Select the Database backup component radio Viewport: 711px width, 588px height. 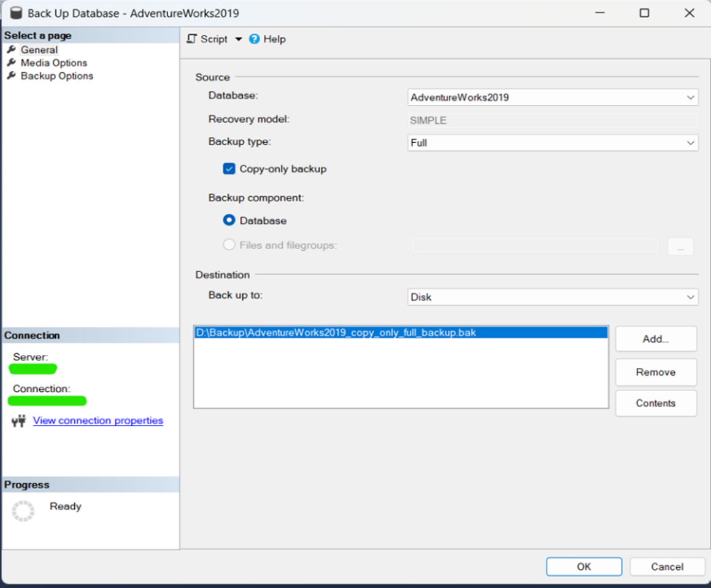[229, 220]
